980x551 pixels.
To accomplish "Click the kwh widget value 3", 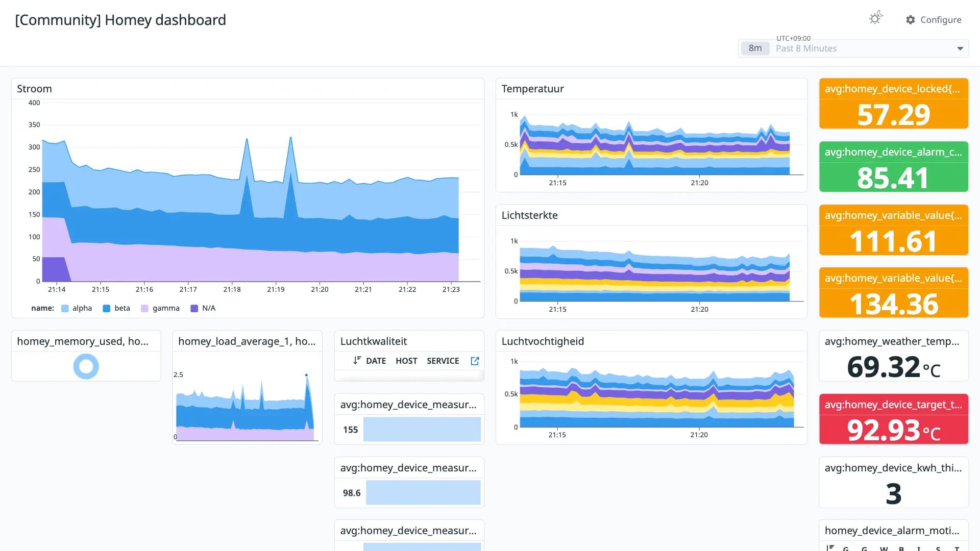I will point(893,494).
